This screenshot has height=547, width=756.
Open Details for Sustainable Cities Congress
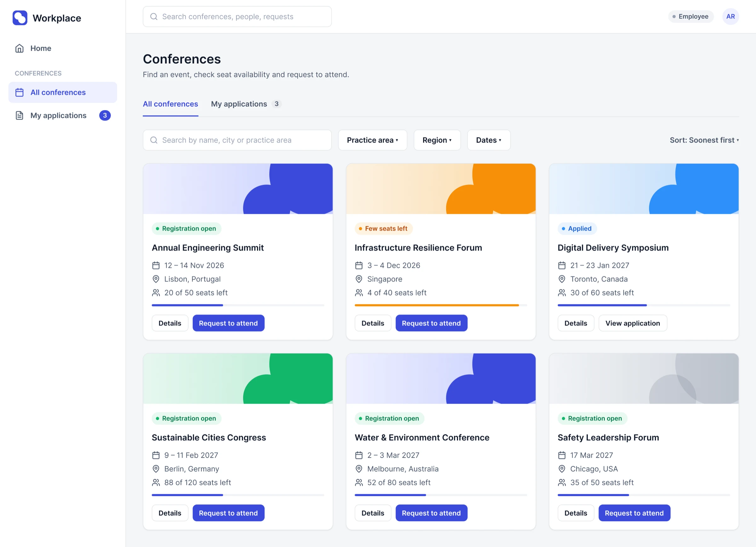click(170, 513)
